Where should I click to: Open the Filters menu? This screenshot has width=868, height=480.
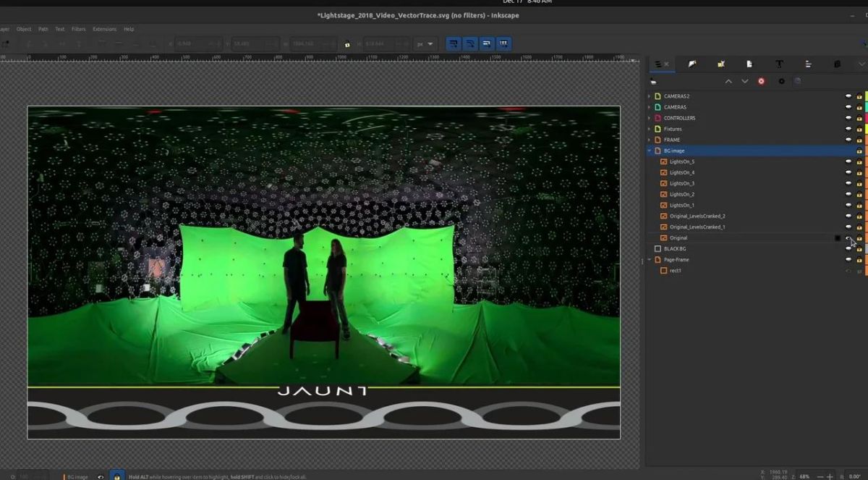[78, 29]
